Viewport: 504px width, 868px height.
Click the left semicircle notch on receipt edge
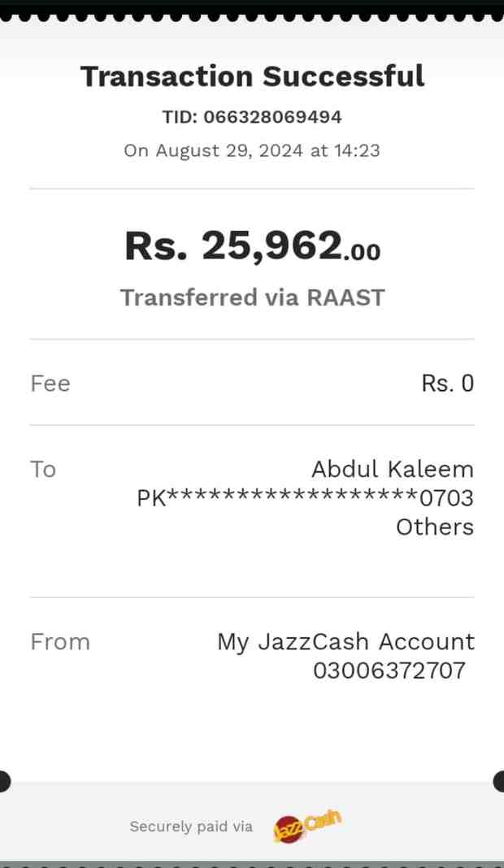tap(4, 781)
